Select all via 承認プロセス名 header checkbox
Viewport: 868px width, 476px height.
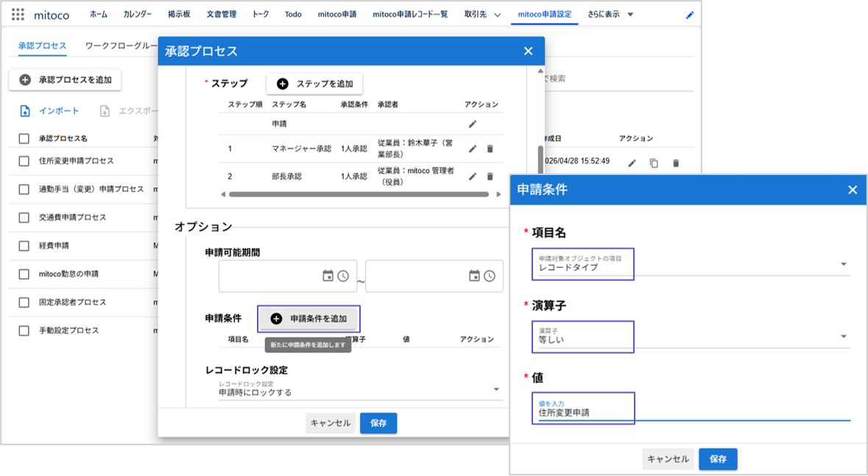[x=24, y=138]
